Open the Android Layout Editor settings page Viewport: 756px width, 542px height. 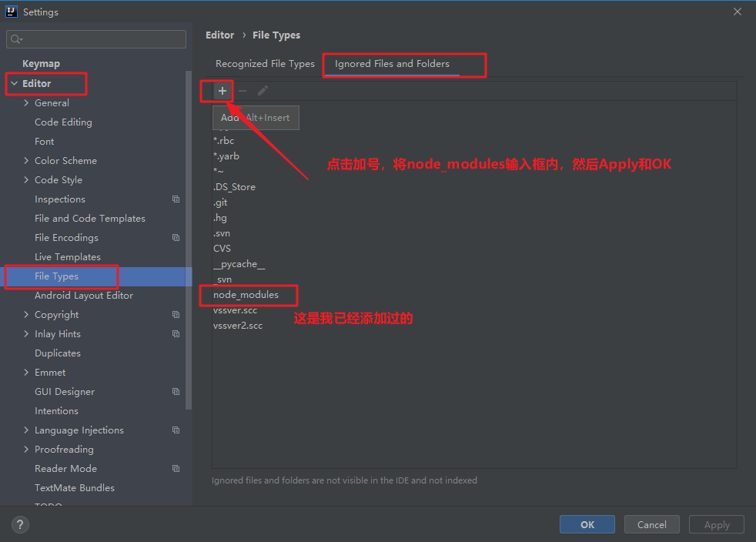pyautogui.click(x=83, y=295)
